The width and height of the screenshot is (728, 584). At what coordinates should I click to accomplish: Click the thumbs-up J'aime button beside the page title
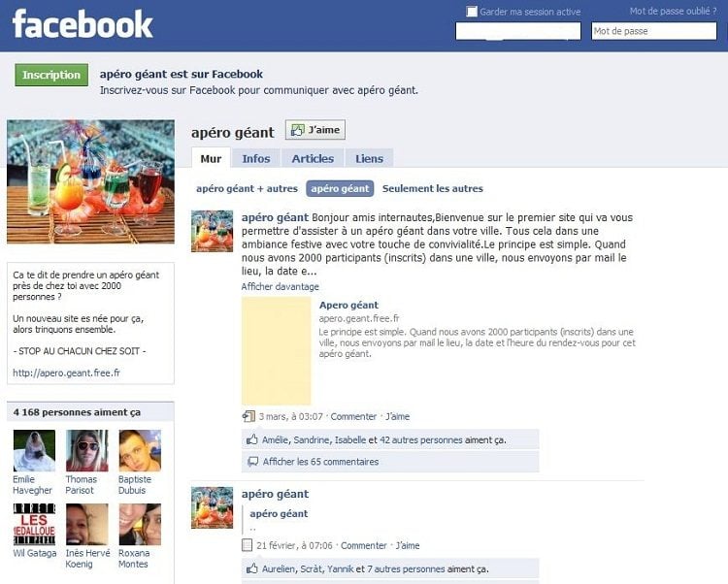pos(315,130)
